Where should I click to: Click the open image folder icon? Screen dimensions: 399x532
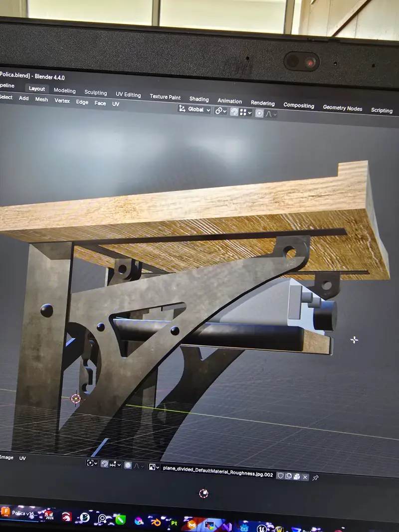tap(297, 477)
